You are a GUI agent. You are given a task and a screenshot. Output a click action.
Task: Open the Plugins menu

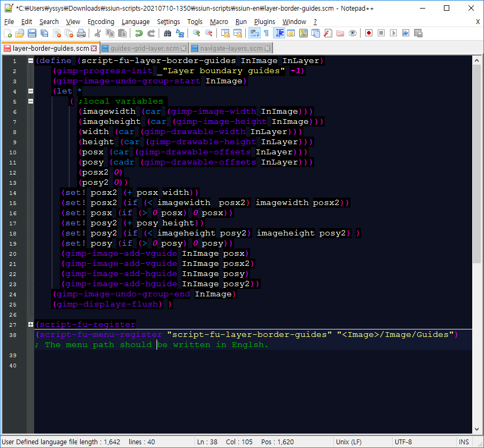click(264, 21)
